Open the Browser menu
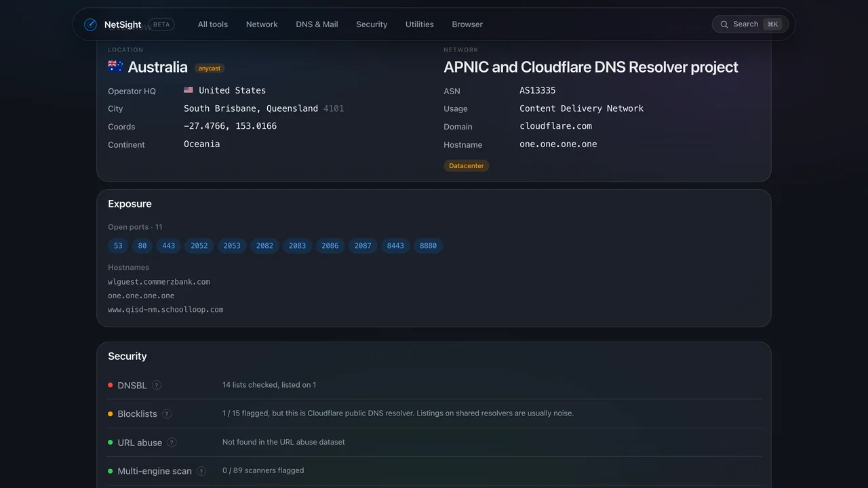The image size is (868, 488). pyautogui.click(x=467, y=24)
